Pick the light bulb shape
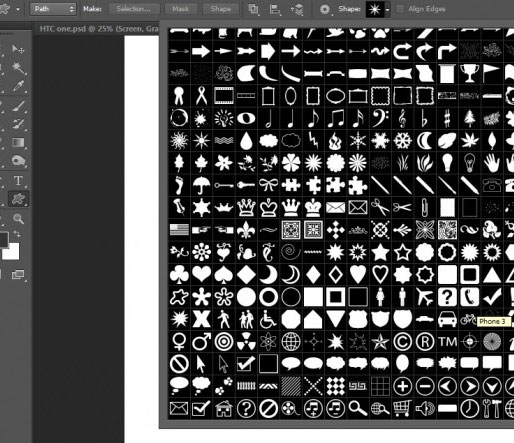 click(447, 163)
